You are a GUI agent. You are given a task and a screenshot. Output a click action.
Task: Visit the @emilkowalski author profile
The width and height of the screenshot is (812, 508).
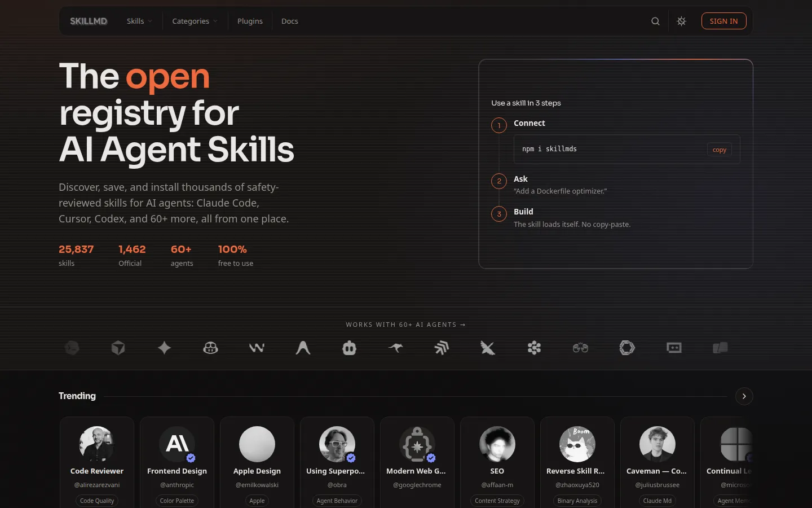click(257, 485)
